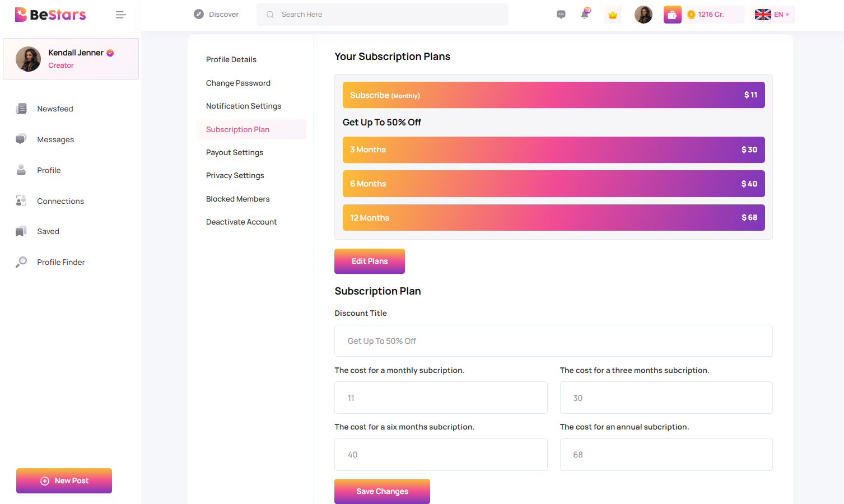Viewport: 844px width, 504px height.
Task: Focus the monthly subscription cost field
Action: pos(440,398)
